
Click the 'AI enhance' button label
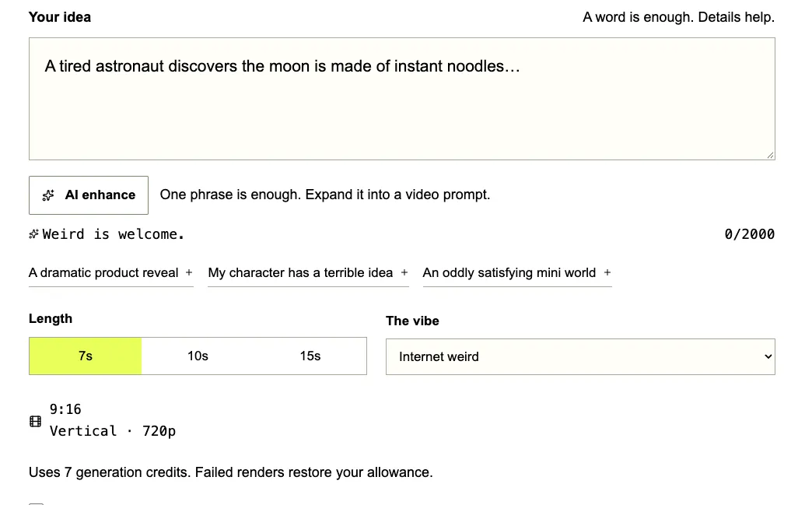coord(100,195)
